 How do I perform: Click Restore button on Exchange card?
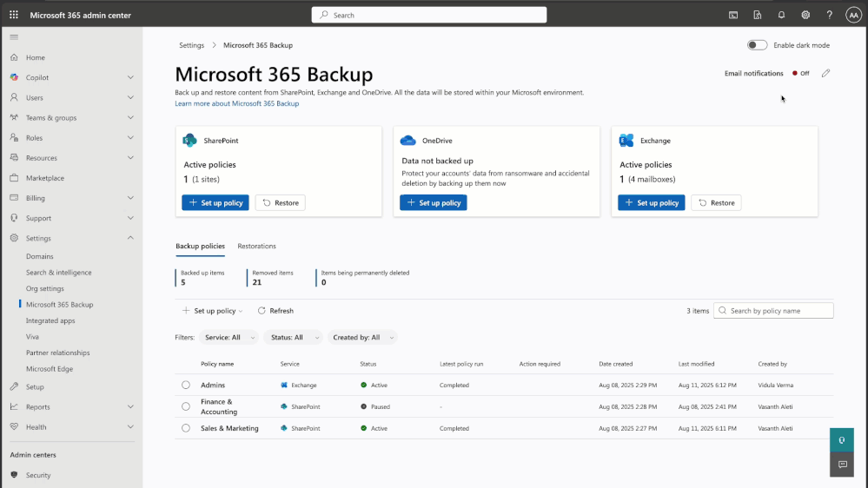pyautogui.click(x=716, y=203)
